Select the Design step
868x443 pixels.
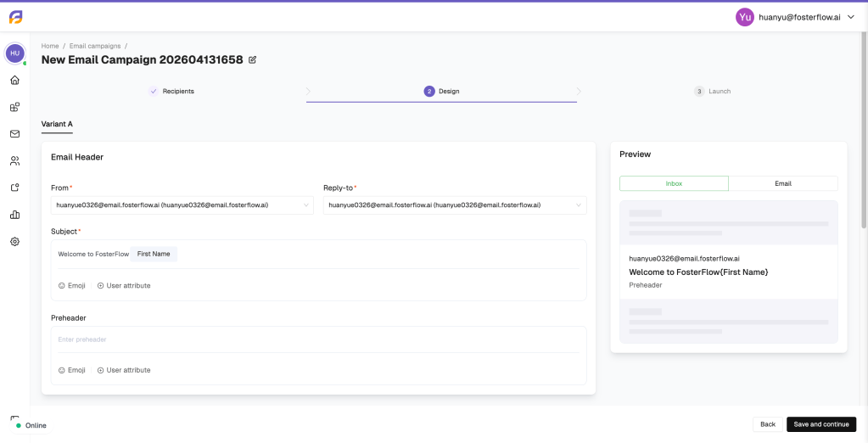[441, 92]
